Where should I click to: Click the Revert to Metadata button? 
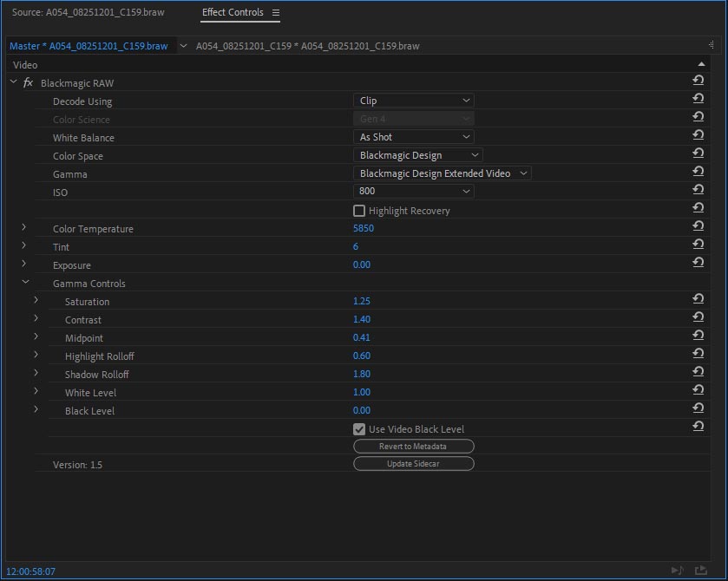(x=414, y=446)
